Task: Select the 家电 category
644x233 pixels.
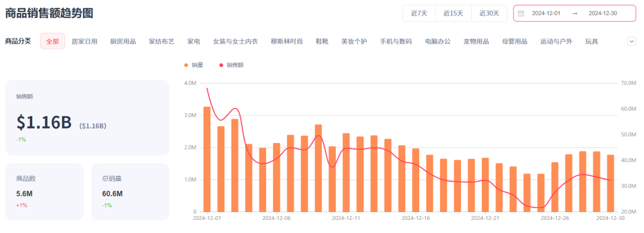Action: [x=193, y=41]
